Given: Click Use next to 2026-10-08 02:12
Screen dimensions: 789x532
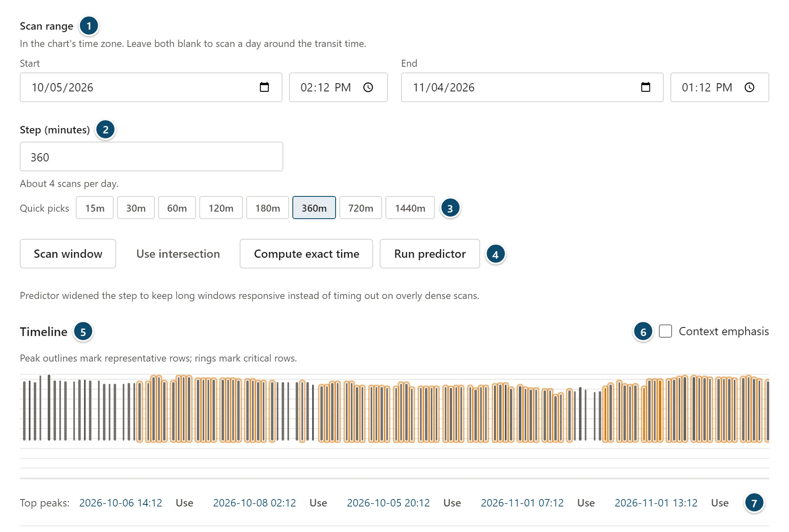Looking at the screenshot, I should point(318,503).
